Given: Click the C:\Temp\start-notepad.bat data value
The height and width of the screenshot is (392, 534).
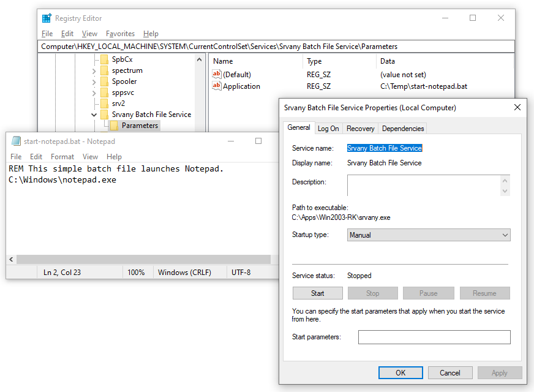Looking at the screenshot, I should click(x=424, y=86).
